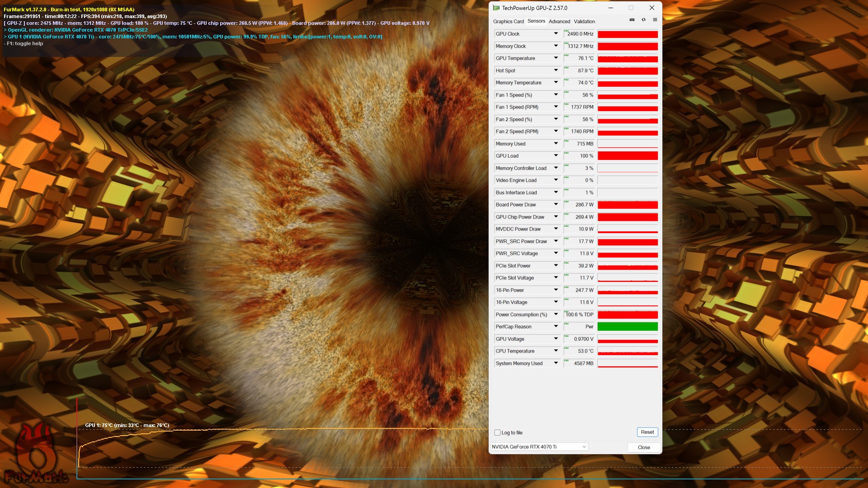
Task: Switch to the Graphics Card tab
Action: (x=508, y=21)
